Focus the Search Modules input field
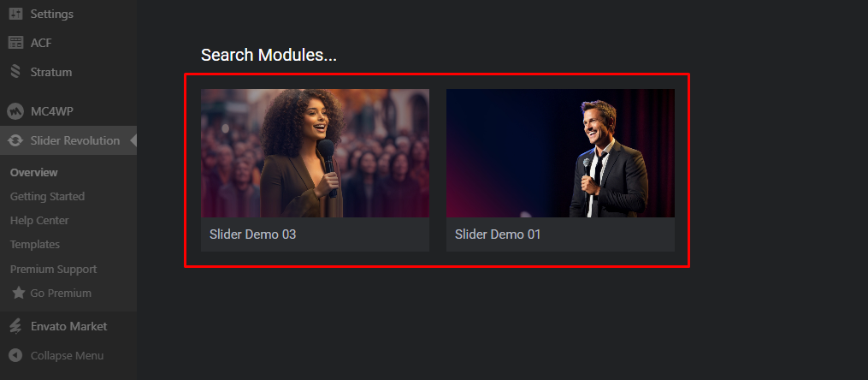This screenshot has height=380, width=868. coord(269,55)
